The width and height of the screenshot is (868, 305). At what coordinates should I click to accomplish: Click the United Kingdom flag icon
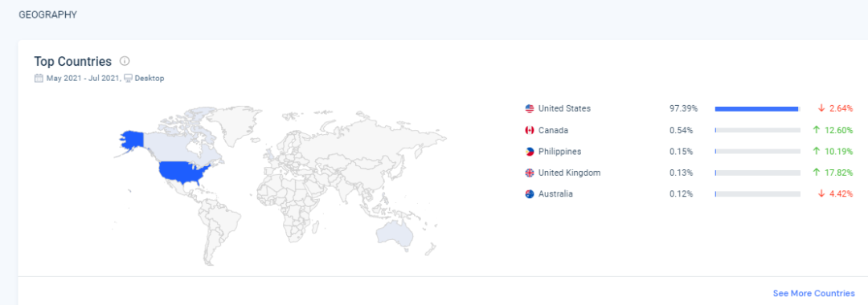pos(530,173)
